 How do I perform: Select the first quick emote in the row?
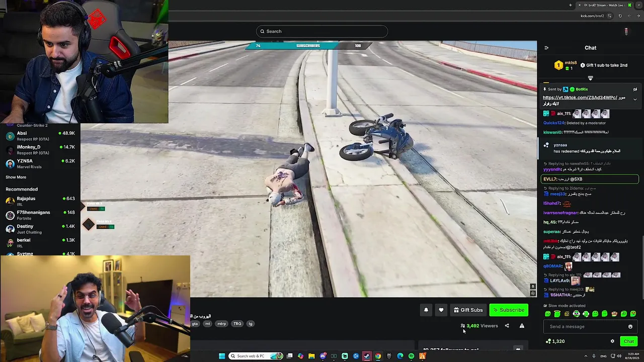coord(548,314)
